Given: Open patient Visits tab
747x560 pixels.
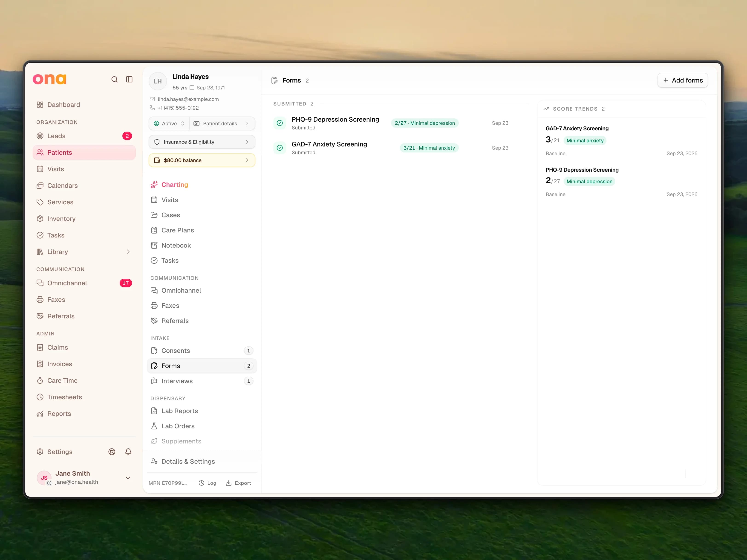Looking at the screenshot, I should [202, 200].
